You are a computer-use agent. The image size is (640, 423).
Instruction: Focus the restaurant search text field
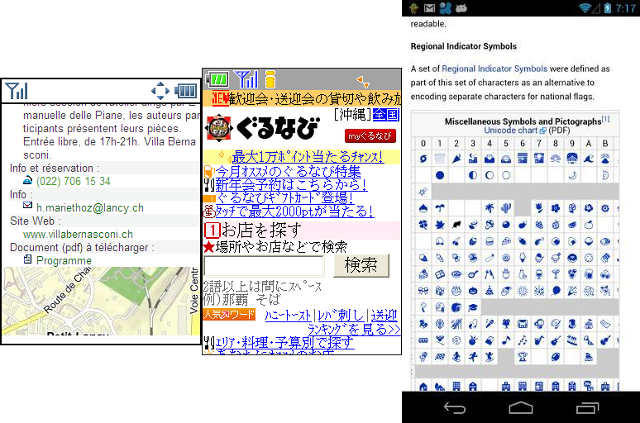pos(264,266)
